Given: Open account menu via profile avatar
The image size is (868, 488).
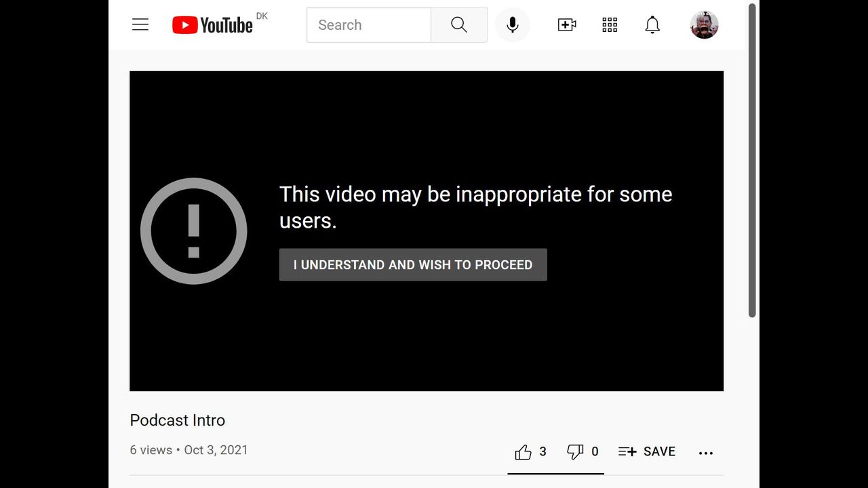Looking at the screenshot, I should 704,25.
